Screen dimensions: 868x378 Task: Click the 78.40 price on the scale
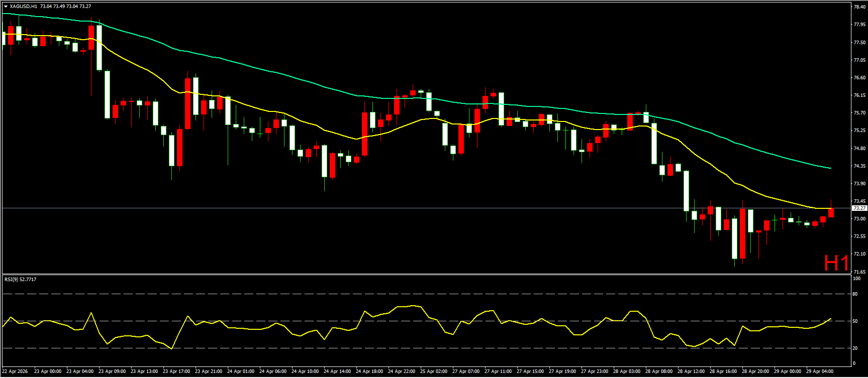[x=859, y=7]
